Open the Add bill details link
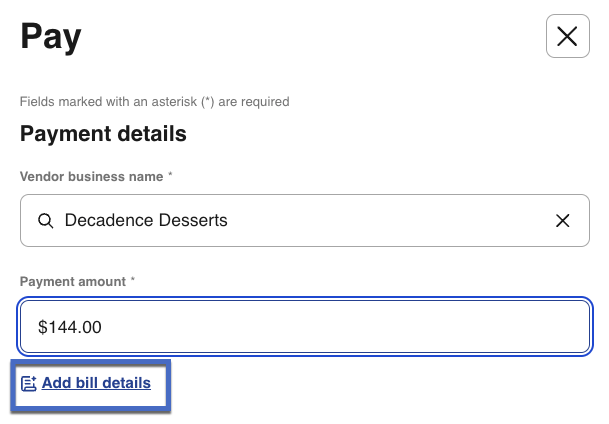The image size is (609, 424). pos(96,383)
